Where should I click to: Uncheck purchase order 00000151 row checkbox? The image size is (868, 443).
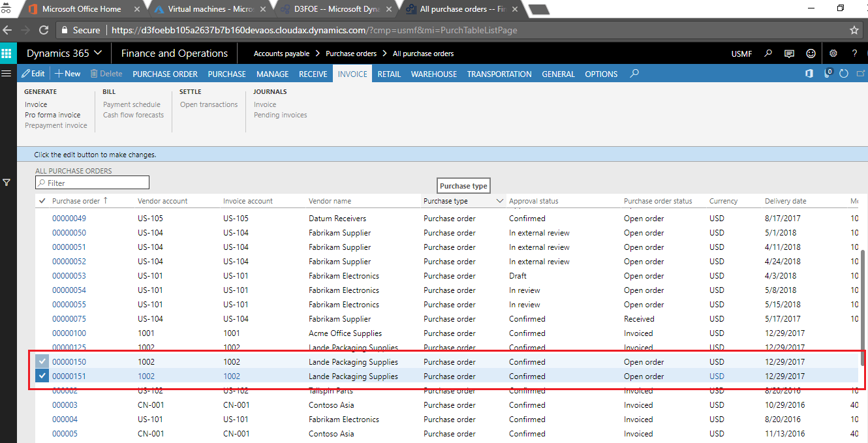coord(41,376)
